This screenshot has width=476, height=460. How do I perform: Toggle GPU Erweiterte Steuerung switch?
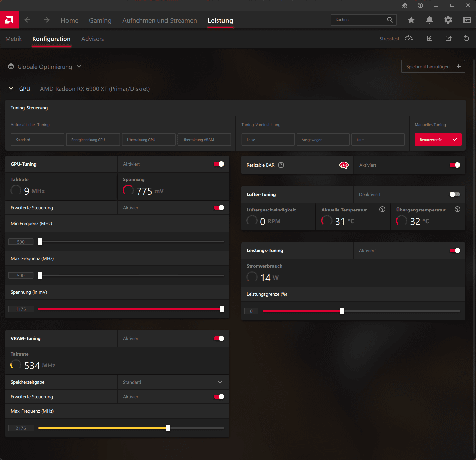[x=219, y=208]
